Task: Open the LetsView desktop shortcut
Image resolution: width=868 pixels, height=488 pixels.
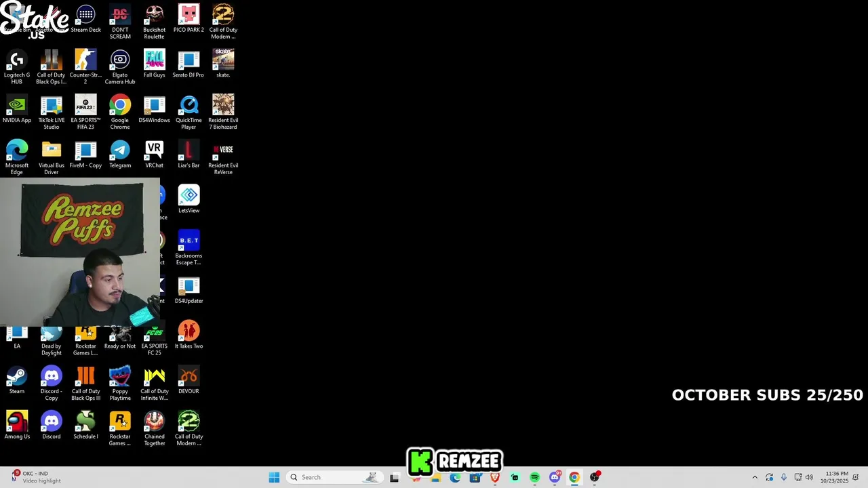Action: pos(189,199)
